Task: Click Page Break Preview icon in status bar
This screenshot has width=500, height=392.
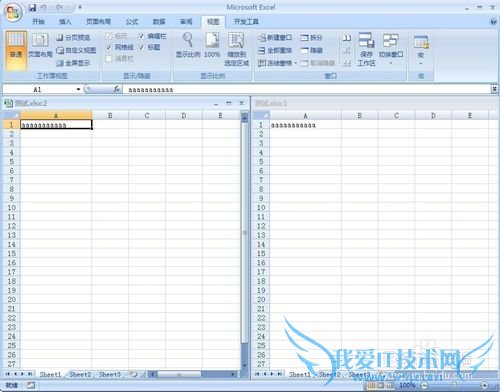Action: pos(390,385)
